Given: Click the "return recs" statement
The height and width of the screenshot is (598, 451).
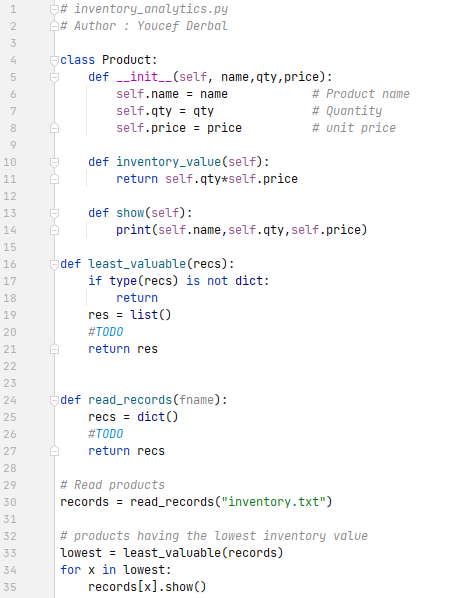Looking at the screenshot, I should (x=126, y=451).
